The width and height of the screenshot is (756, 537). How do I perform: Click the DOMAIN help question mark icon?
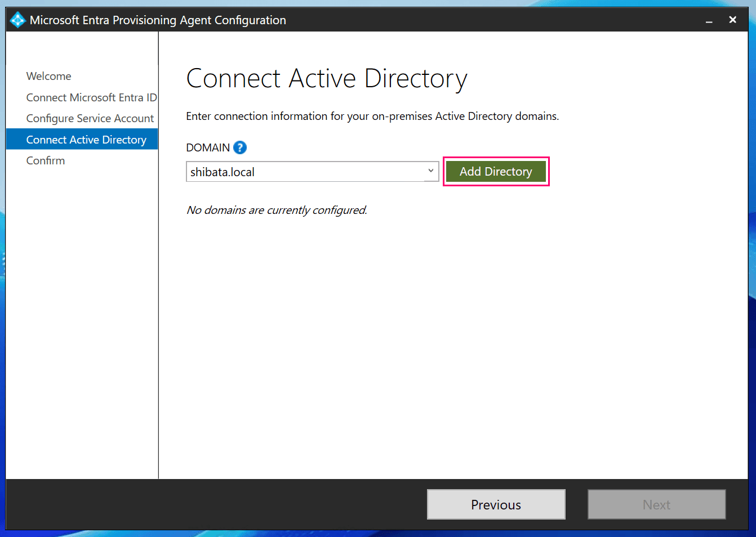240,147
